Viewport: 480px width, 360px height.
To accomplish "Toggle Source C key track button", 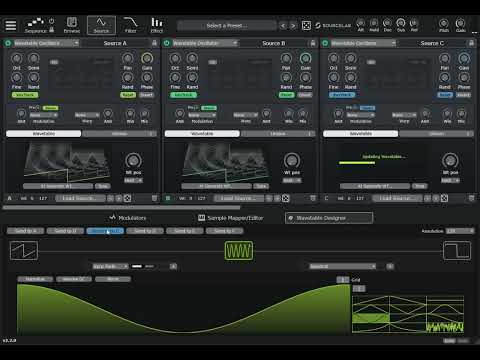I will pos(342,95).
